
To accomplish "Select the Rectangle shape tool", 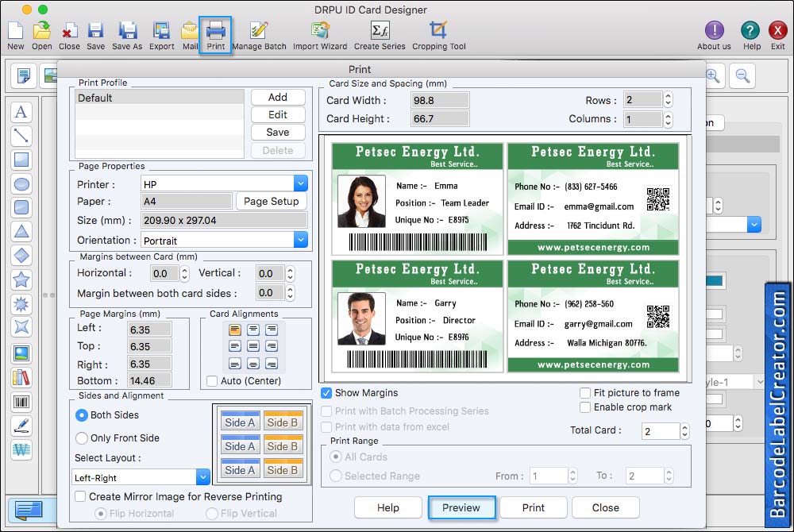I will 21,160.
